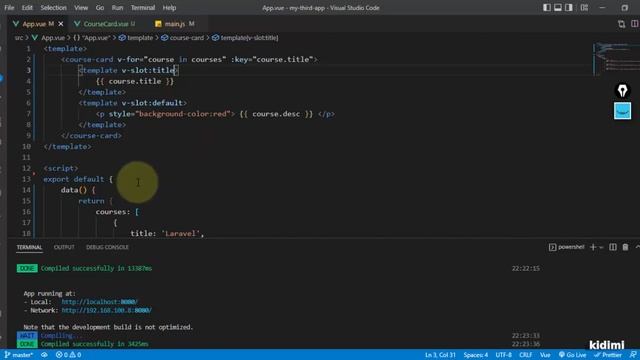
Task: Click the Open Changes icon in the editor toolbar
Action: [x=621, y=24]
